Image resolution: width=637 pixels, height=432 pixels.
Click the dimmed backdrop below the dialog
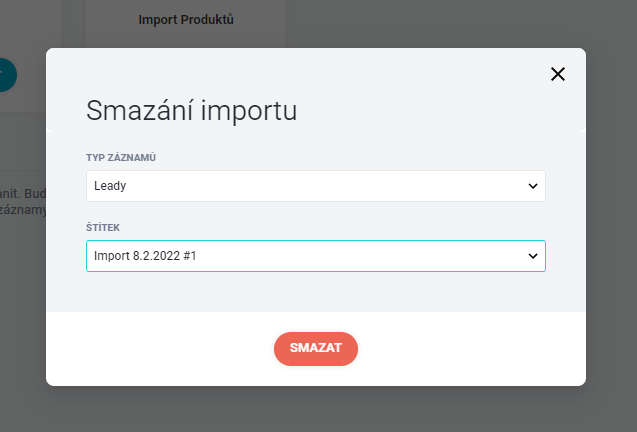(316, 409)
